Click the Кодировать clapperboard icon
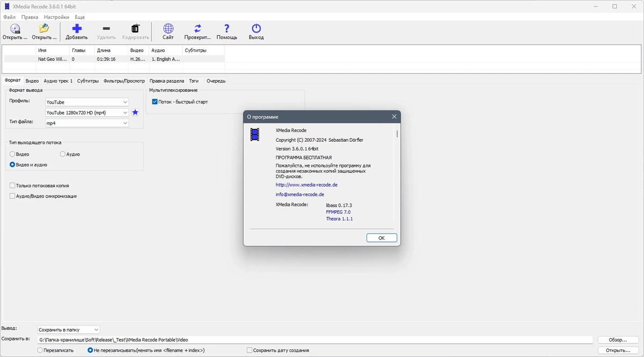644x357 pixels. pyautogui.click(x=136, y=28)
